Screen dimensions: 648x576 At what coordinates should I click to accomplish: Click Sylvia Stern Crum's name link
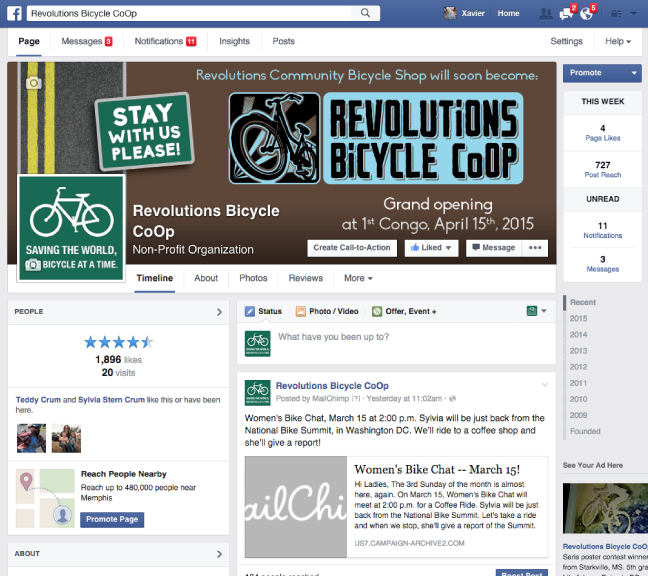coord(111,400)
